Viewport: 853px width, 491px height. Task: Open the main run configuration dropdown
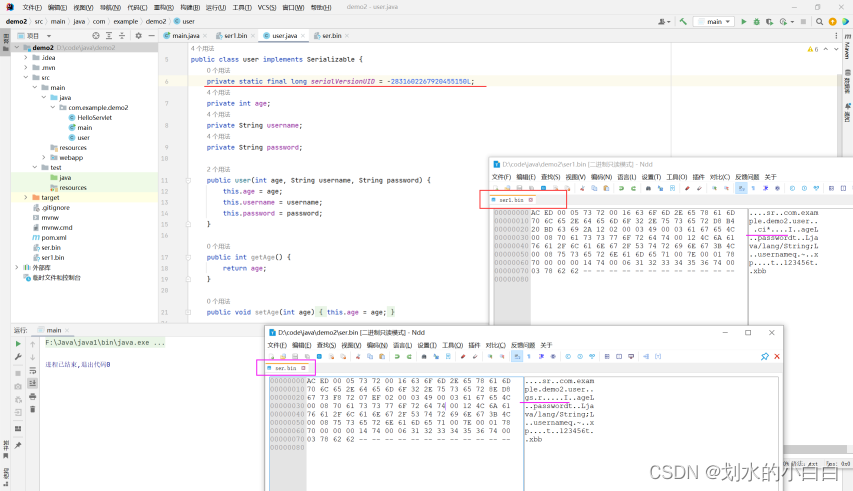(714, 22)
